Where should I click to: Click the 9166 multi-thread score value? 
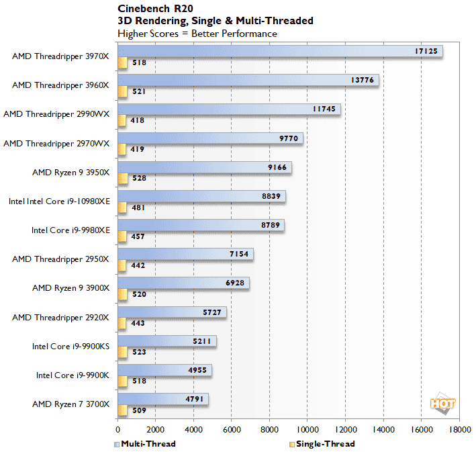coord(277,167)
